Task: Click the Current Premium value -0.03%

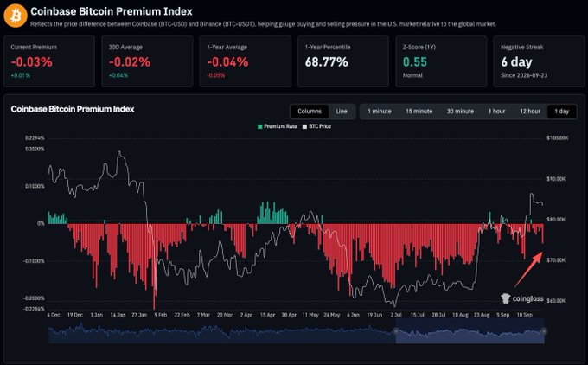Action: [x=31, y=62]
